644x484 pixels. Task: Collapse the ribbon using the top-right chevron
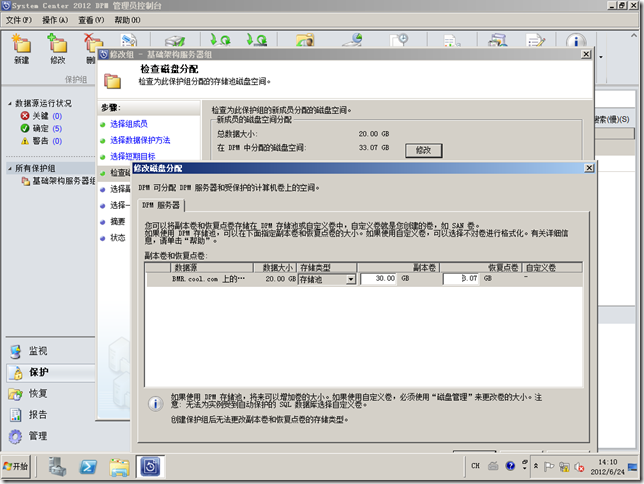[x=634, y=36]
